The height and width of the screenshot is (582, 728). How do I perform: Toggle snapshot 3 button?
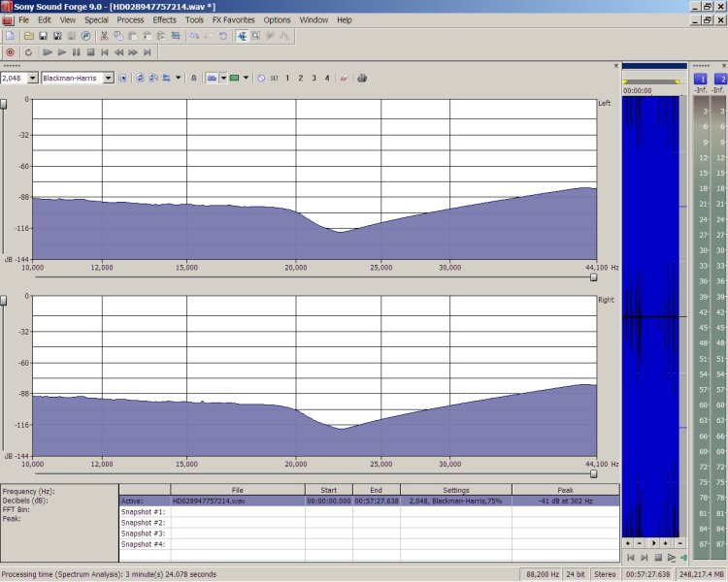click(x=314, y=78)
